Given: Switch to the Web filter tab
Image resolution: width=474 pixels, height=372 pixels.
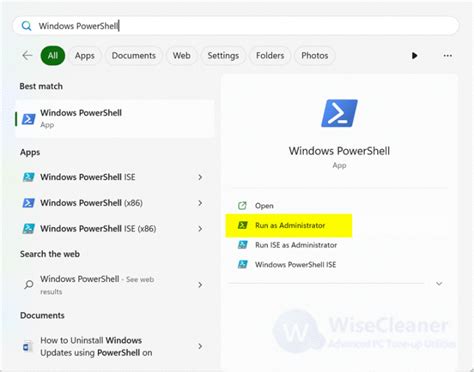Looking at the screenshot, I should pyautogui.click(x=182, y=56).
